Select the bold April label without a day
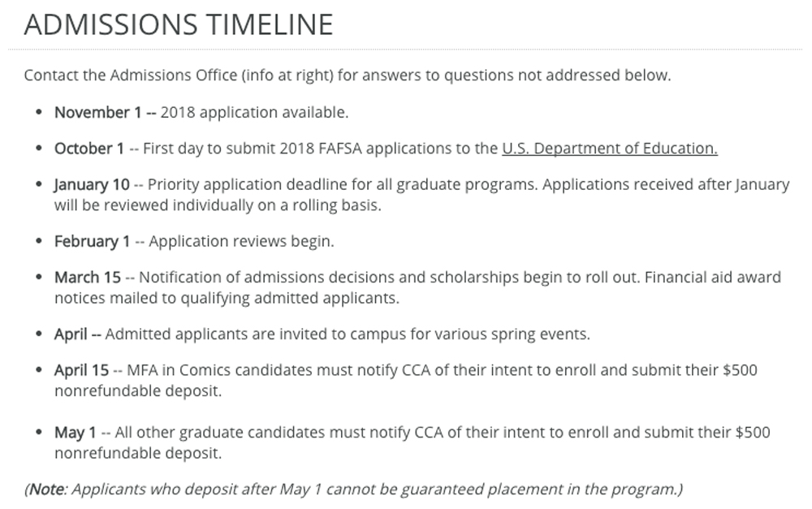 74,334
